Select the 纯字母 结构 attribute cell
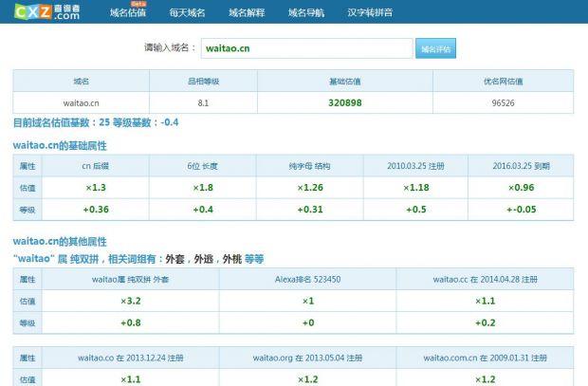588x386 pixels. tap(310, 166)
